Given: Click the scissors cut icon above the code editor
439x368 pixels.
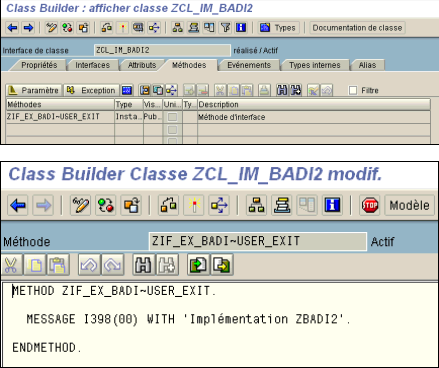Looking at the screenshot, I should pyautogui.click(x=11, y=265).
